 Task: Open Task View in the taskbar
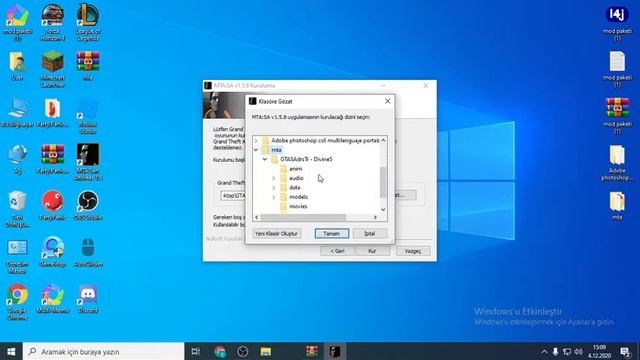[196, 351]
